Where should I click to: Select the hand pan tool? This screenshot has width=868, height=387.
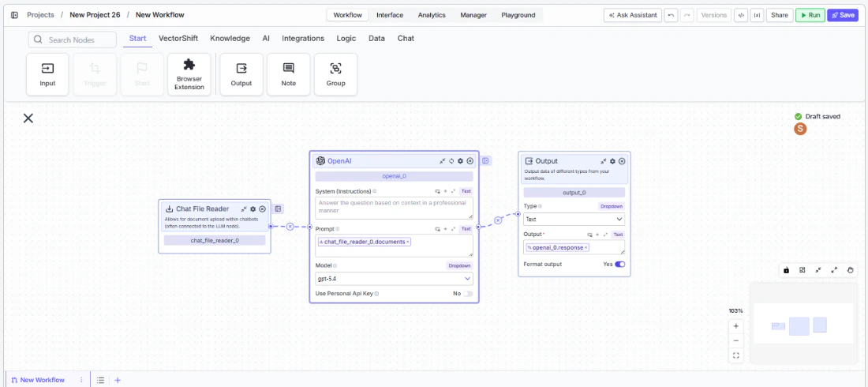851,270
